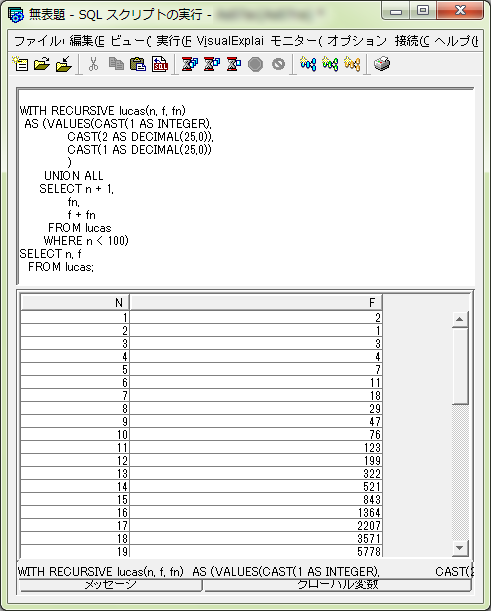Click the results scrollbar down arrow
The height and width of the screenshot is (611, 491).
(460, 548)
